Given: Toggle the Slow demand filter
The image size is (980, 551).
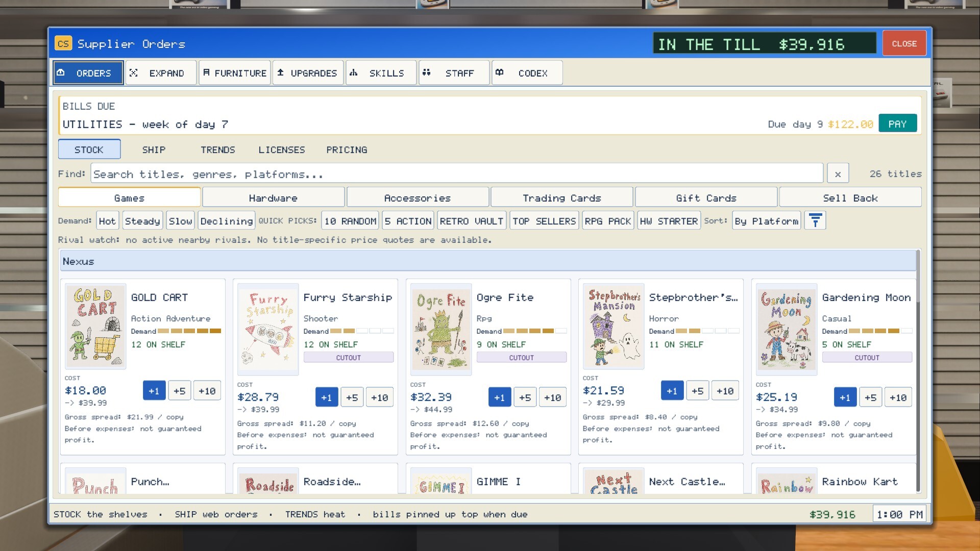Looking at the screenshot, I should (180, 221).
